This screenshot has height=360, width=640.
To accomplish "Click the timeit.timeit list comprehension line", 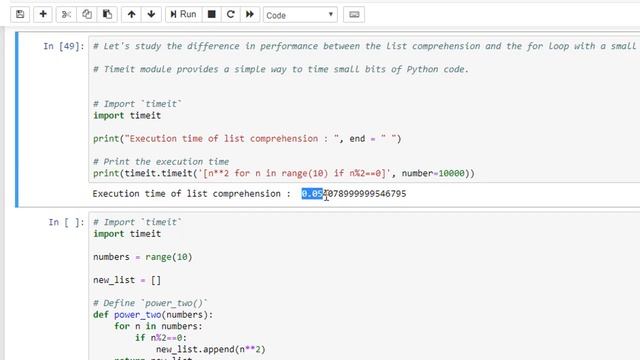I will (x=284, y=173).
